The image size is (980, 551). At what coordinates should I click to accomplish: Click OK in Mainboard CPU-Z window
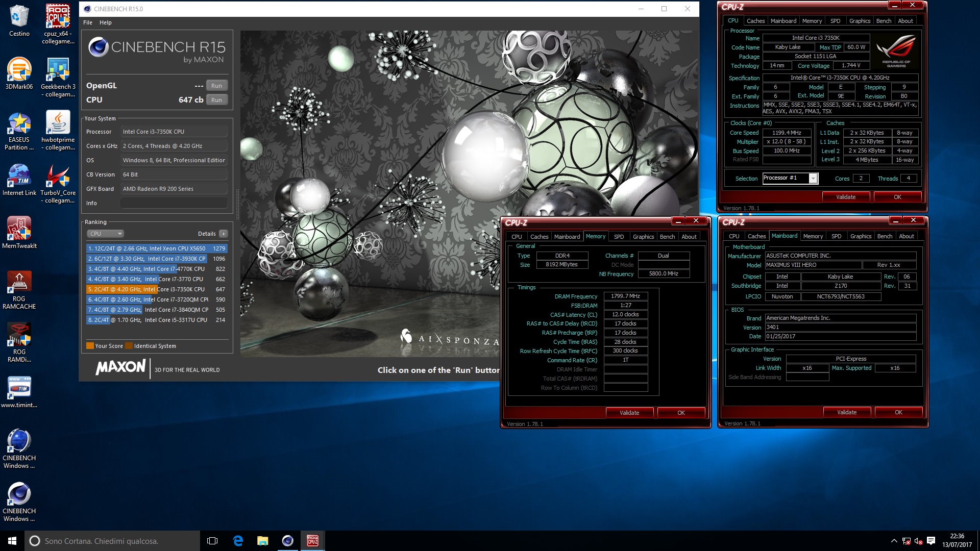(x=898, y=412)
